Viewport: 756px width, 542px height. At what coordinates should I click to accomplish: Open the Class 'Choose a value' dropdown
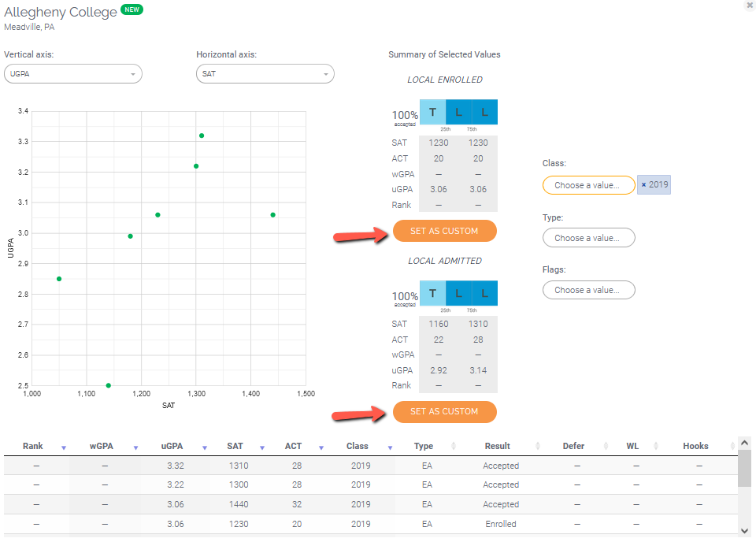click(x=588, y=185)
